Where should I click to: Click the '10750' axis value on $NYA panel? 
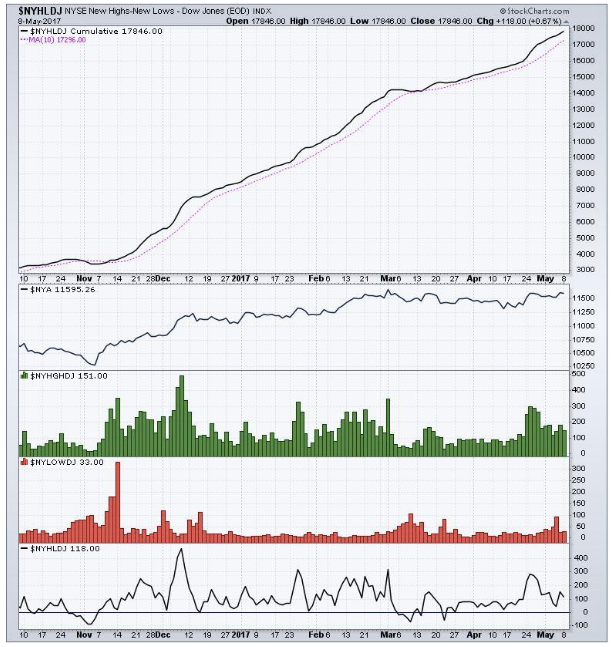point(583,340)
